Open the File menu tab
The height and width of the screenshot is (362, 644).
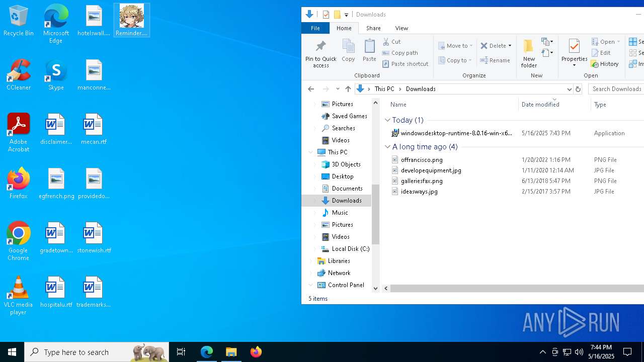pyautogui.click(x=315, y=28)
